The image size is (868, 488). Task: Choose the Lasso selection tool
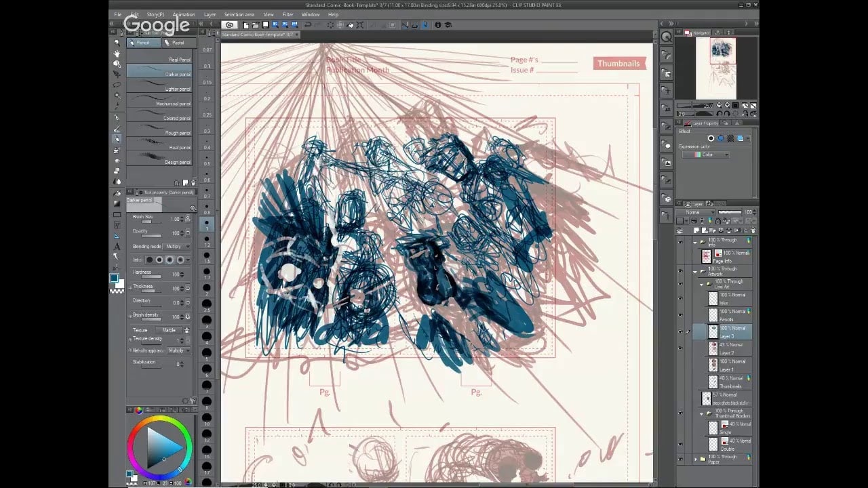[117, 85]
